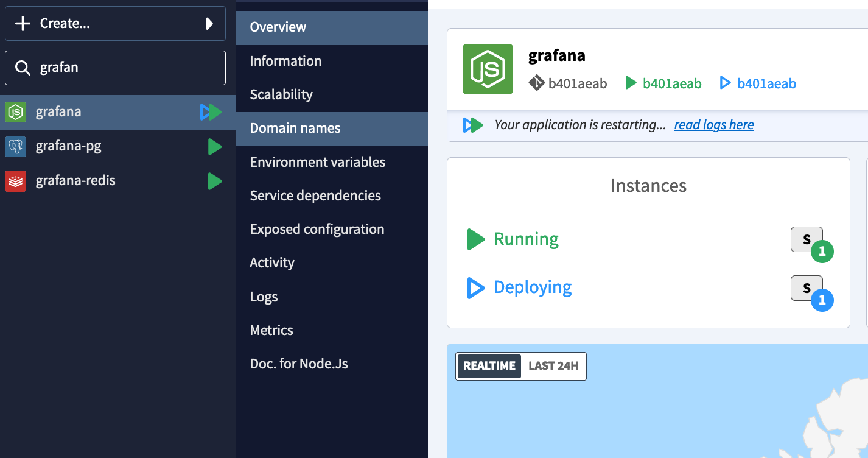Viewport: 868px width, 458px height.
Task: Click the blue deploying play icon in header
Action: (x=725, y=83)
